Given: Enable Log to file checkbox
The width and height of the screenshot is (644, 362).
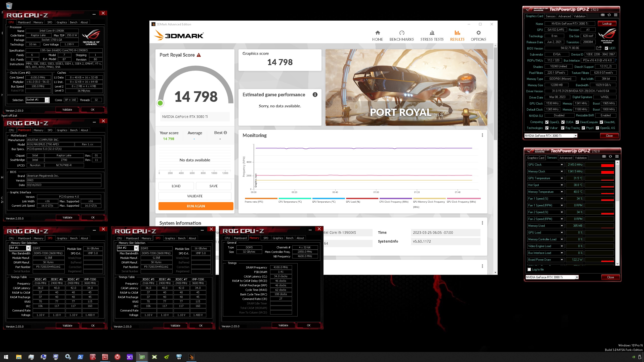Looking at the screenshot, I should click(529, 269).
